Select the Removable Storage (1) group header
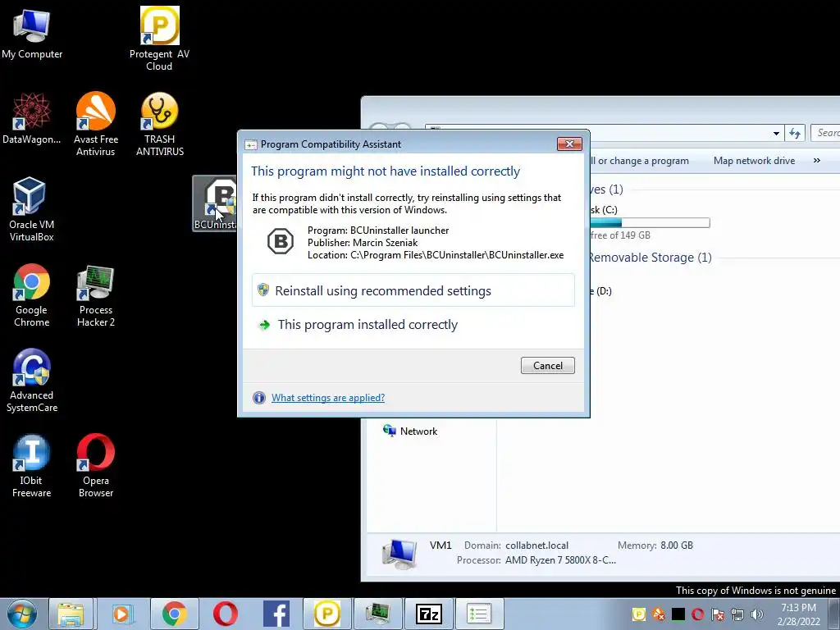 651,257
